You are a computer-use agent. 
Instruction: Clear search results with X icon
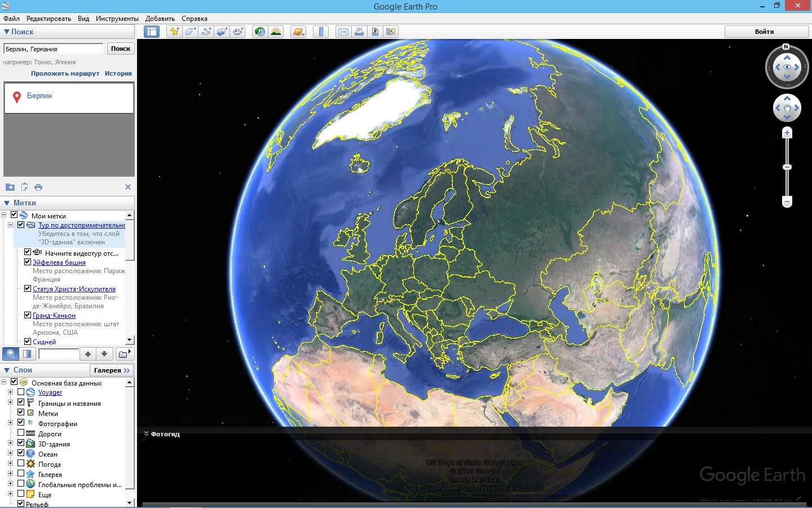tap(128, 187)
